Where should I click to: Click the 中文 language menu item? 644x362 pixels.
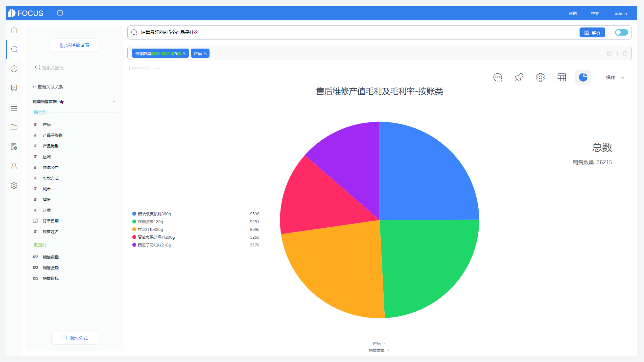click(595, 13)
